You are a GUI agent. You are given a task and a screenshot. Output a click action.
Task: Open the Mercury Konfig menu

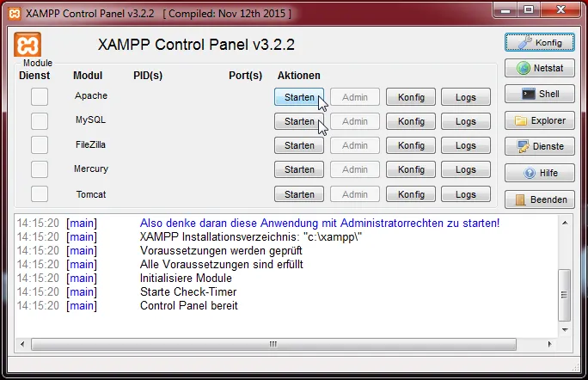[411, 169]
